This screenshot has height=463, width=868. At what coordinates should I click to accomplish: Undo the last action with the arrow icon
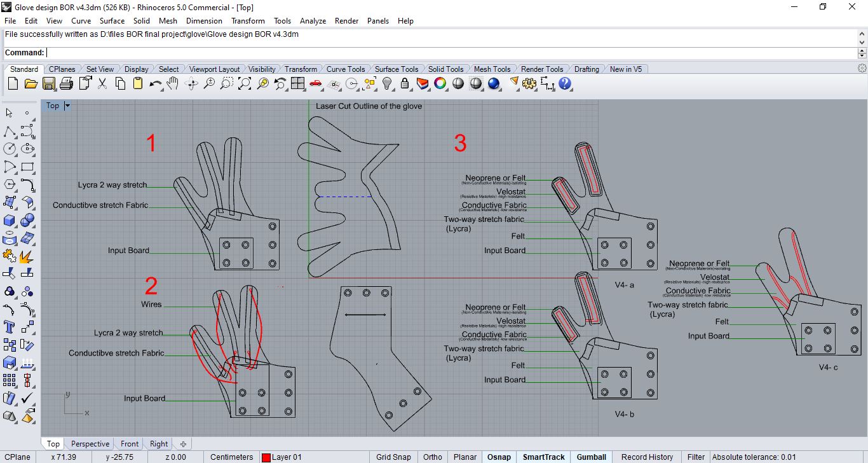[156, 83]
